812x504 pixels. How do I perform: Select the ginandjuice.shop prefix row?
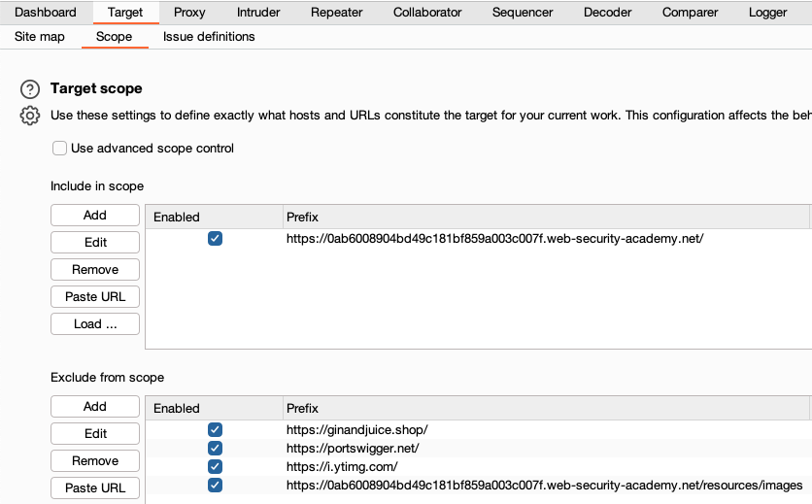[x=356, y=429]
